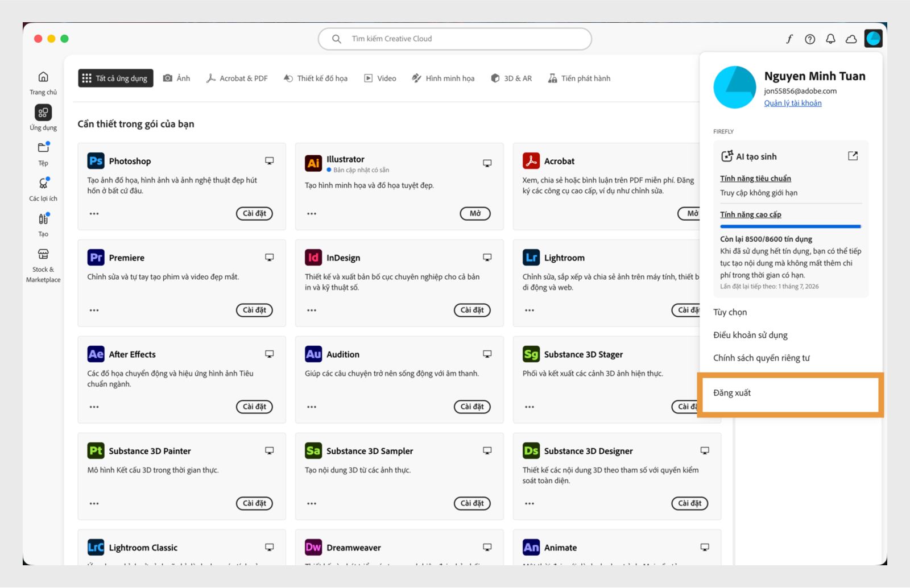This screenshot has width=910, height=588.
Task: Select the Ứng dụng apps sidebar icon
Action: pos(43,112)
